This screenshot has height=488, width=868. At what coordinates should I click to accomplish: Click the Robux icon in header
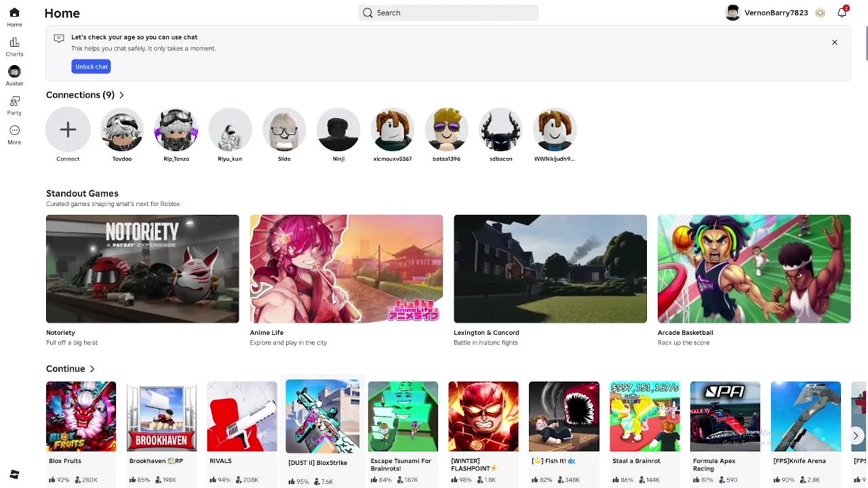pyautogui.click(x=820, y=13)
